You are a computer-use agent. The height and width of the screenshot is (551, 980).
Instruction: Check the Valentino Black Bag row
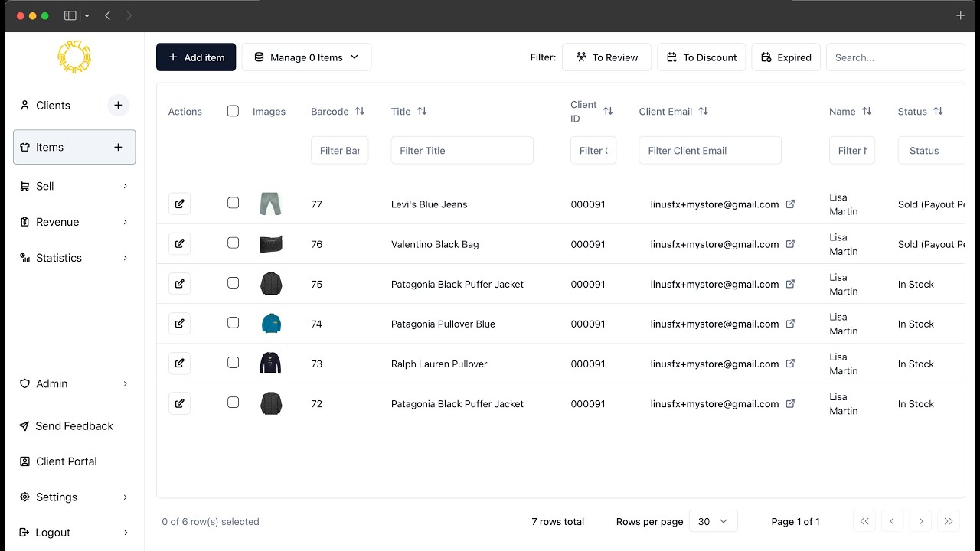pyautogui.click(x=233, y=243)
